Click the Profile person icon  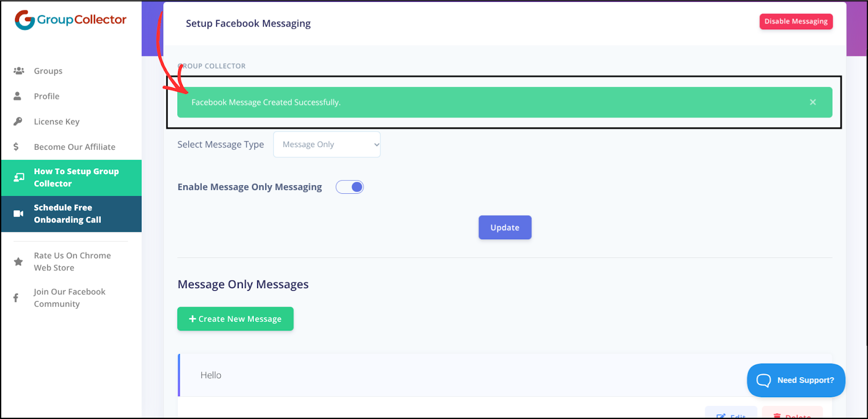point(17,96)
